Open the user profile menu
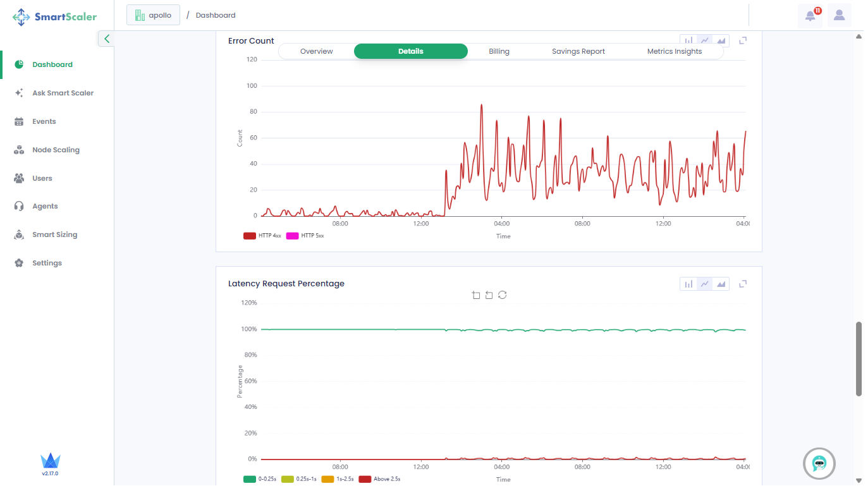This screenshot has width=868, height=493. tap(839, 16)
